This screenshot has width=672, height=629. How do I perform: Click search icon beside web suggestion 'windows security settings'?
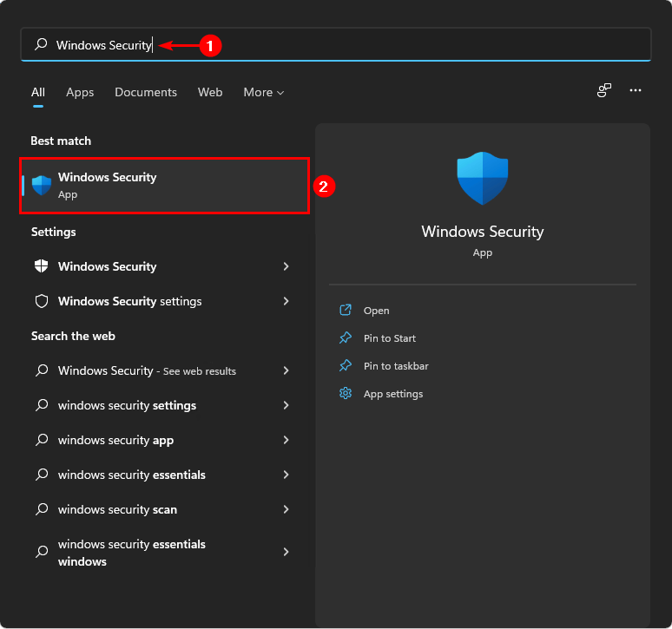(x=42, y=404)
